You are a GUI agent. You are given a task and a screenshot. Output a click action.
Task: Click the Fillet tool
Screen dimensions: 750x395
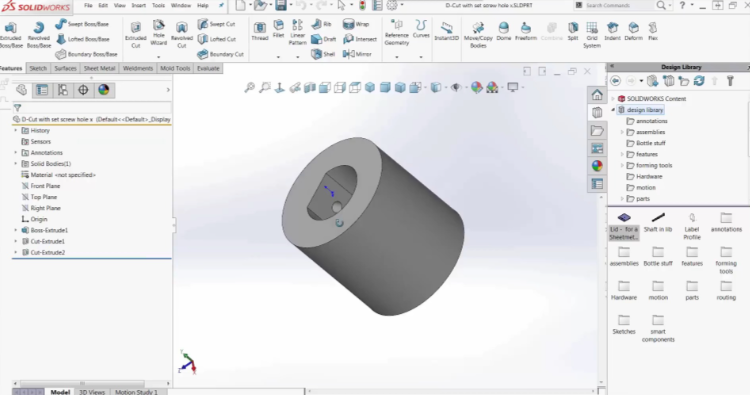278,30
